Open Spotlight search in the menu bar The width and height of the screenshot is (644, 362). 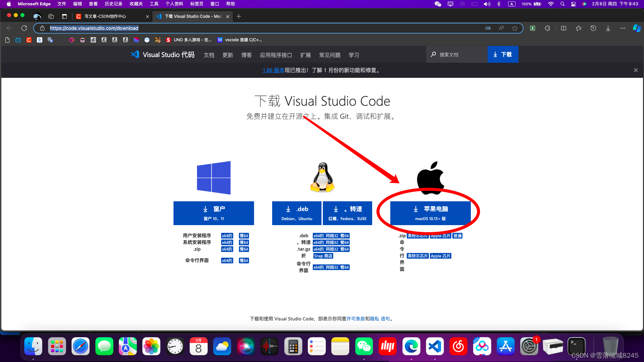pyautogui.click(x=562, y=4)
